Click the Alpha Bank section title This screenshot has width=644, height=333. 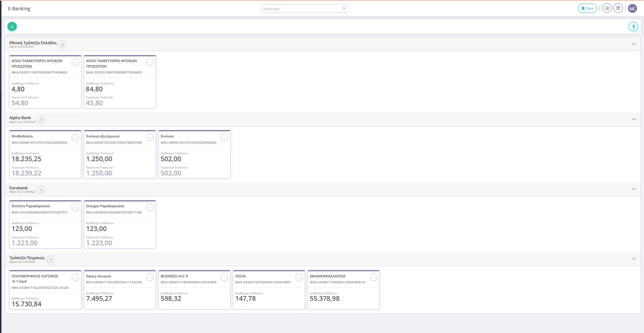point(20,118)
